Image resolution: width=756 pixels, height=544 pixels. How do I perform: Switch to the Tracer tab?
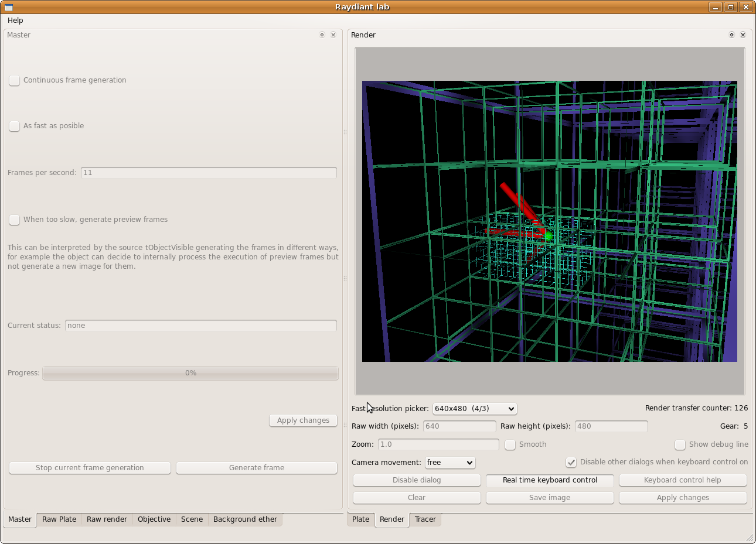(425, 519)
